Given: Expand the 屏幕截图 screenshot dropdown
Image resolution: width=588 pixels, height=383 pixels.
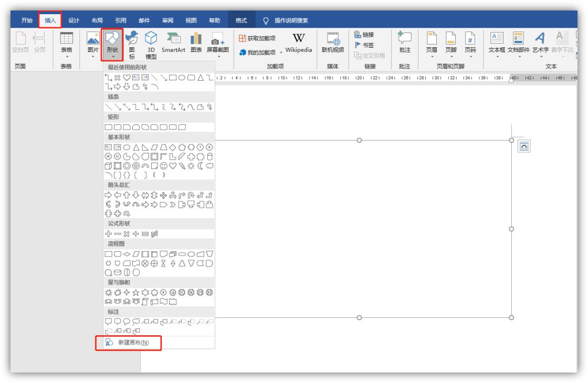Looking at the screenshot, I should click(217, 55).
